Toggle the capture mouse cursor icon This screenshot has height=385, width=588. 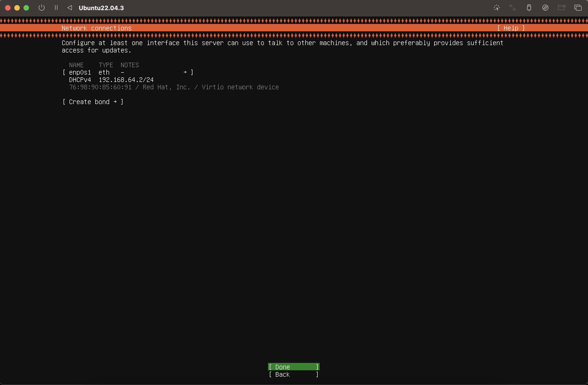[x=497, y=8]
